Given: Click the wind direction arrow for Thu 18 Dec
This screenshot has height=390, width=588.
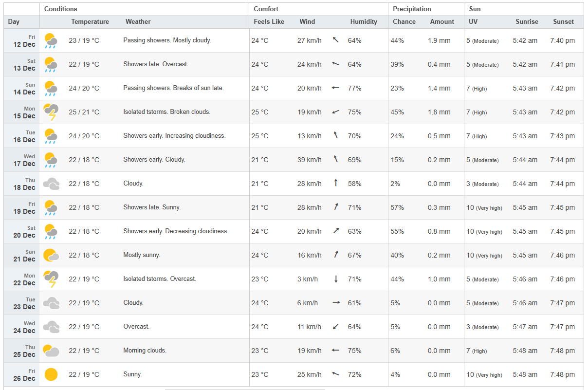Looking at the screenshot, I should tap(335, 183).
